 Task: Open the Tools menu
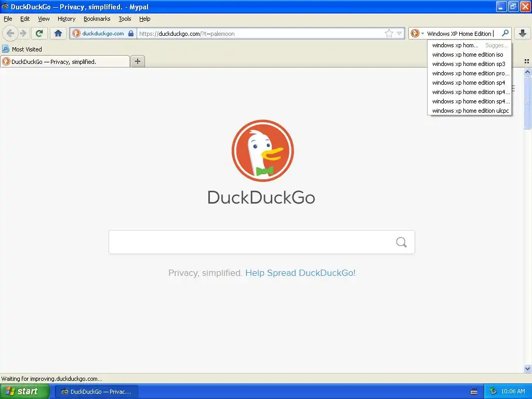point(125,19)
